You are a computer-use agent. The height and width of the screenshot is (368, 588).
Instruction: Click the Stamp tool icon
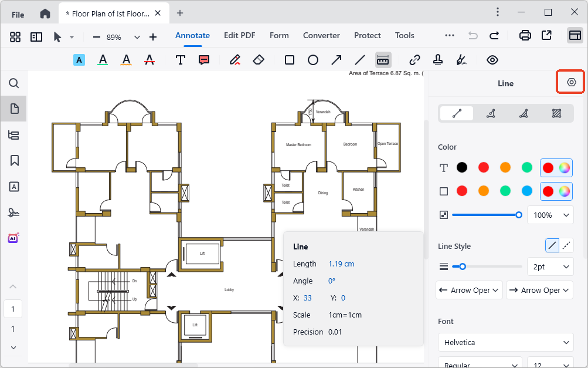[437, 60]
